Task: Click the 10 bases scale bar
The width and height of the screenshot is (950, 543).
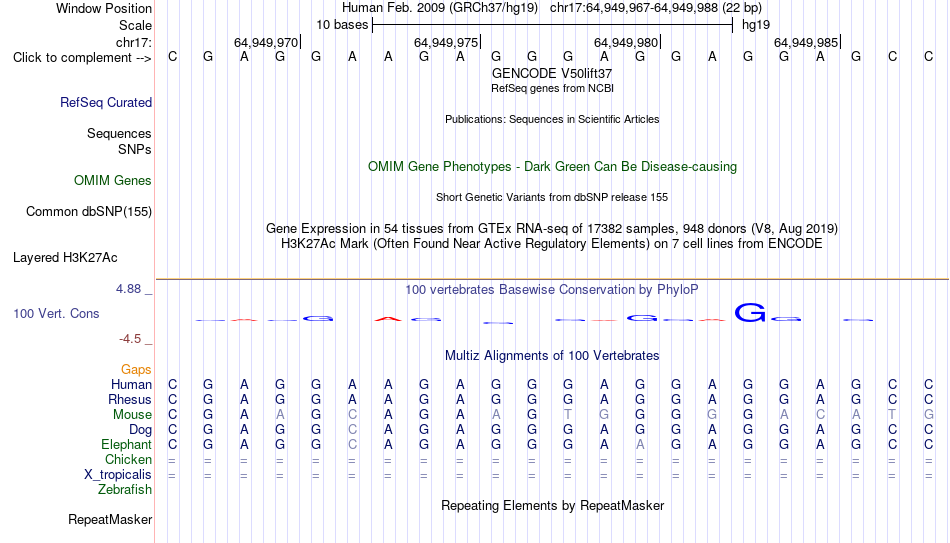Action: point(553,25)
